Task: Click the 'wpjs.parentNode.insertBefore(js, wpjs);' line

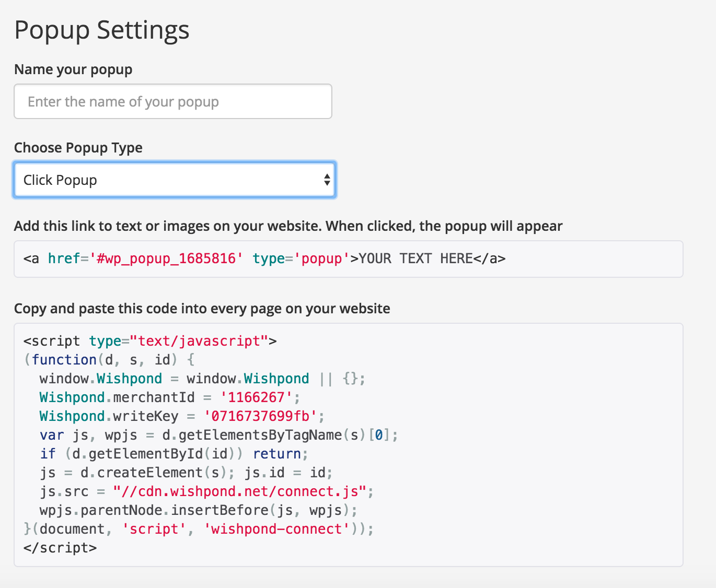Action: 199,510
